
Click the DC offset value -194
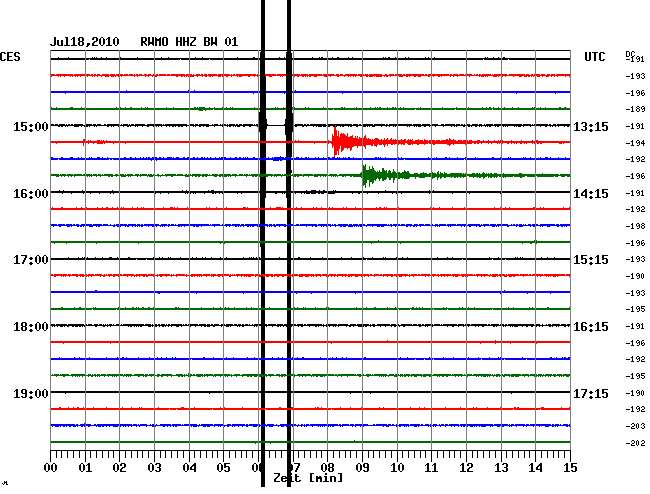tap(635, 143)
